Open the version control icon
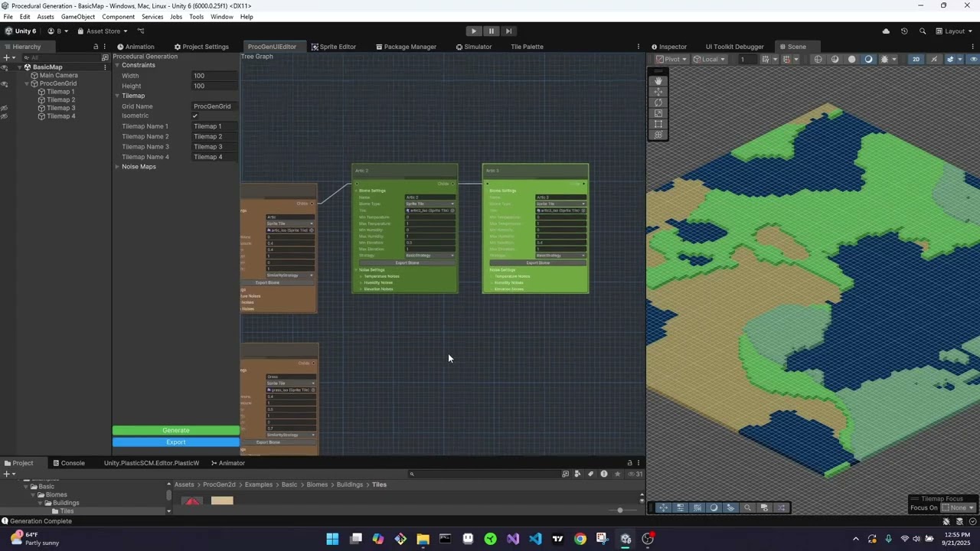Screen dimensions: 980x551 tap(141, 31)
